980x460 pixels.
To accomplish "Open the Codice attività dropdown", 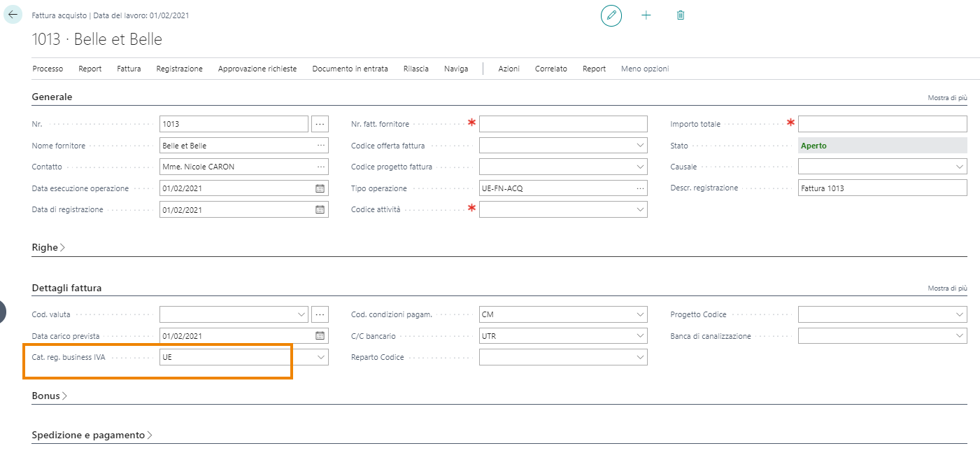I will [639, 209].
